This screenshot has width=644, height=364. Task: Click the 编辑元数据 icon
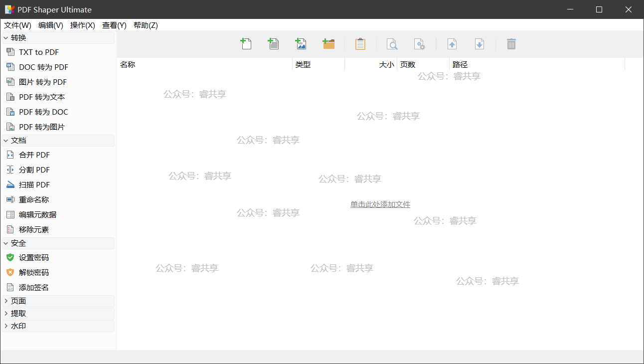coord(10,214)
